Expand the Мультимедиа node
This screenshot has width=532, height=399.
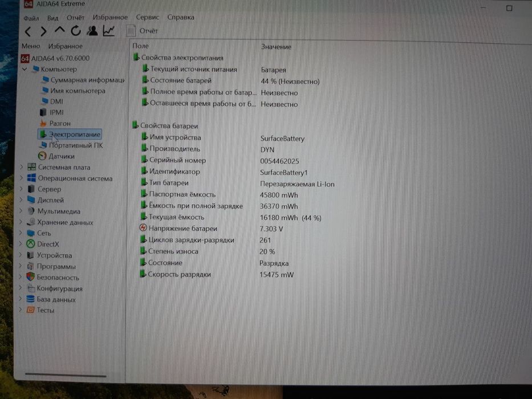tap(21, 211)
